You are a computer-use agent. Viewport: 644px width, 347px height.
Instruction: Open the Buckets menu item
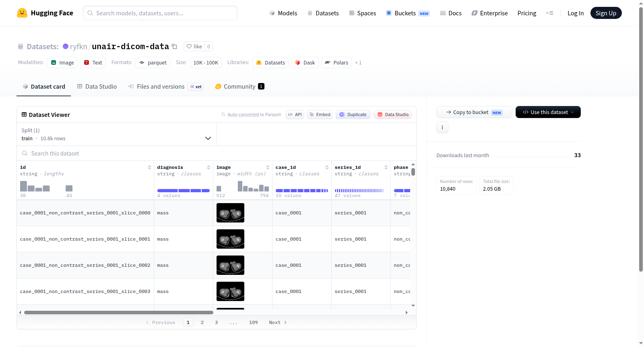pyautogui.click(x=408, y=13)
